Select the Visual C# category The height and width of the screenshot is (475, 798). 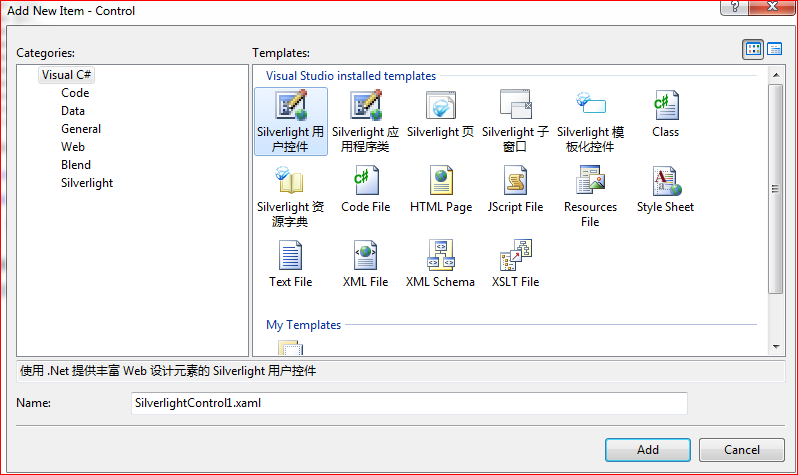pyautogui.click(x=66, y=75)
